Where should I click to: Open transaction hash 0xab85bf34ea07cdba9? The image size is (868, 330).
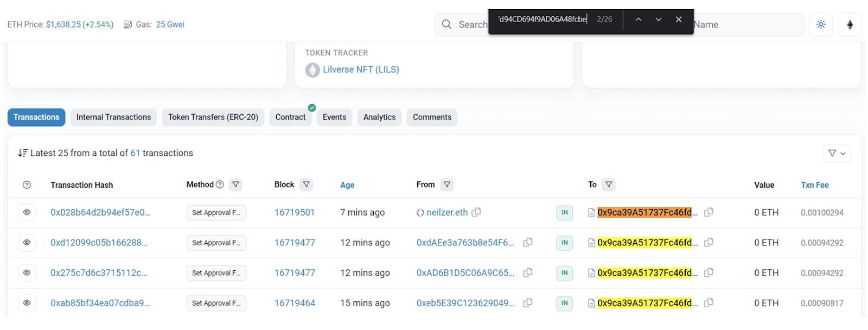click(100, 303)
